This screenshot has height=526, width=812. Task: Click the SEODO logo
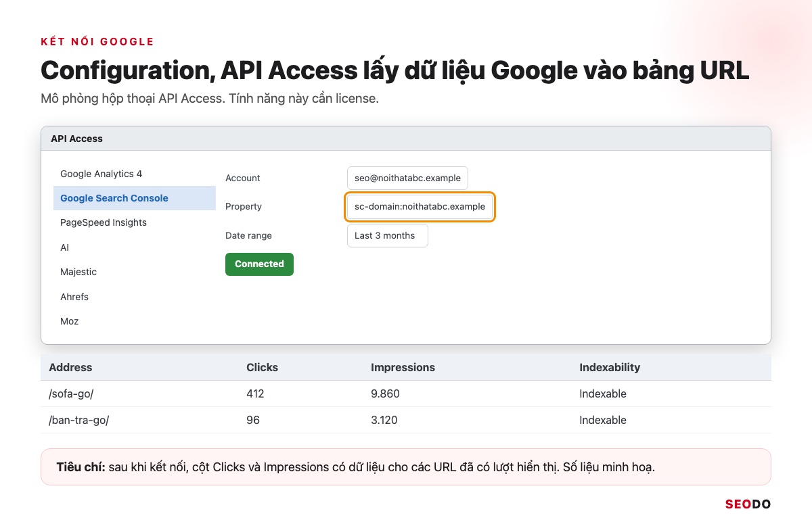[748, 504]
